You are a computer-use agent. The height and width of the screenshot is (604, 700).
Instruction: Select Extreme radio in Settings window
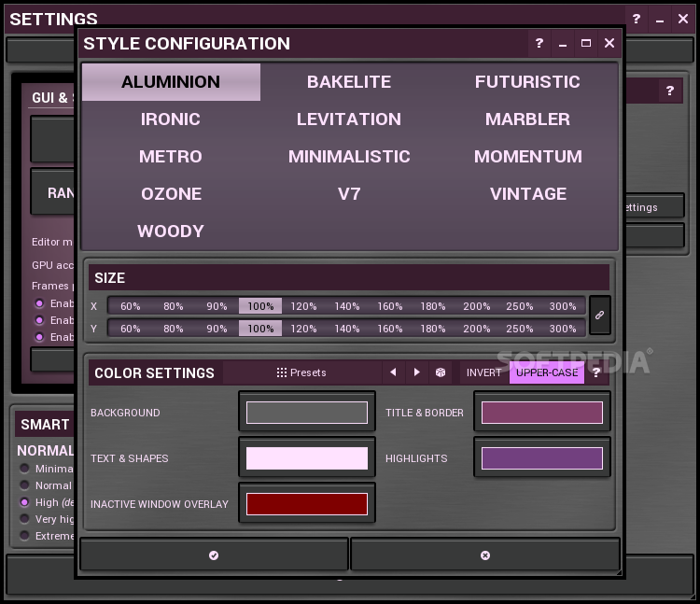[24, 535]
